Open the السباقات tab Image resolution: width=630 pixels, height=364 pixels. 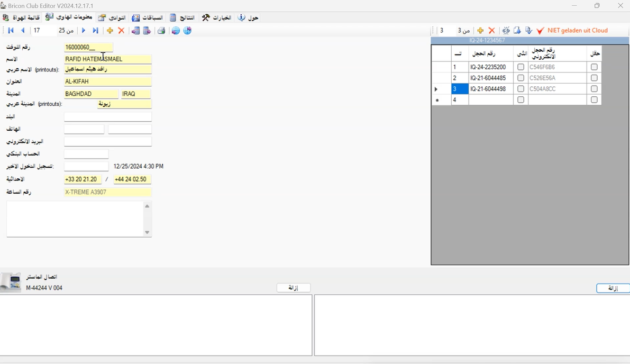click(x=147, y=17)
